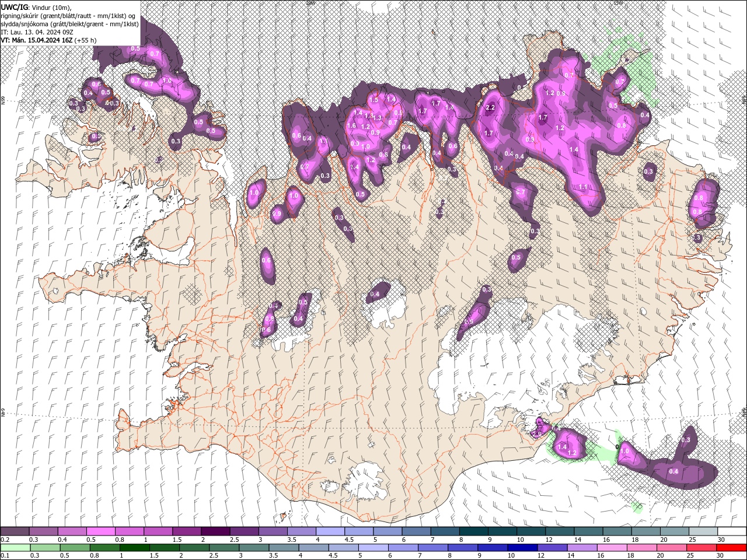Screen dimensions: 747x560
Task: Click the '1.6' snowfall value on the map
Action: (351, 125)
